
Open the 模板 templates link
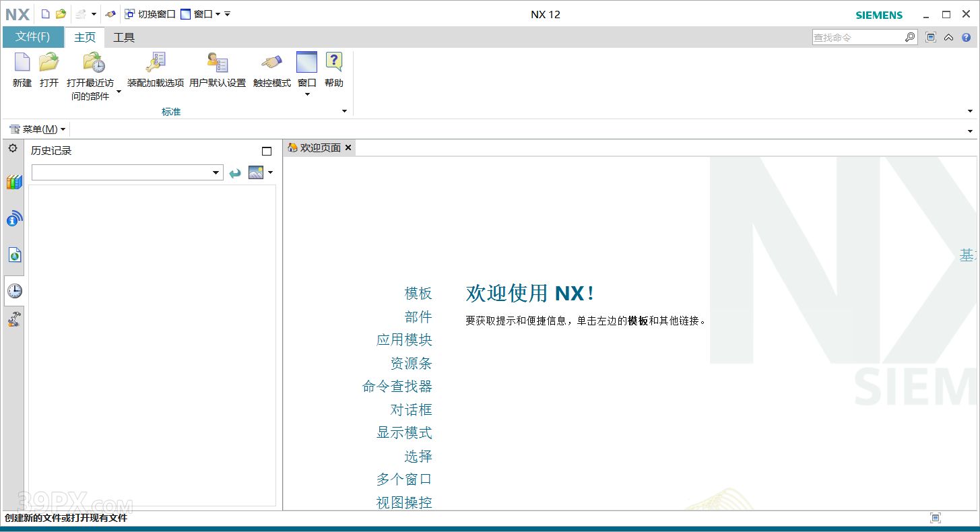(x=418, y=294)
